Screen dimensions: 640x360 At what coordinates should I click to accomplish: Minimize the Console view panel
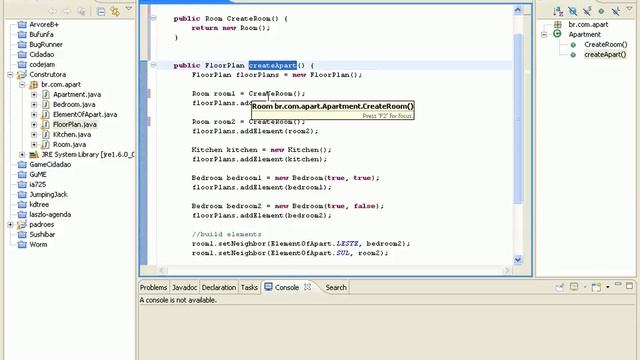coord(618,284)
